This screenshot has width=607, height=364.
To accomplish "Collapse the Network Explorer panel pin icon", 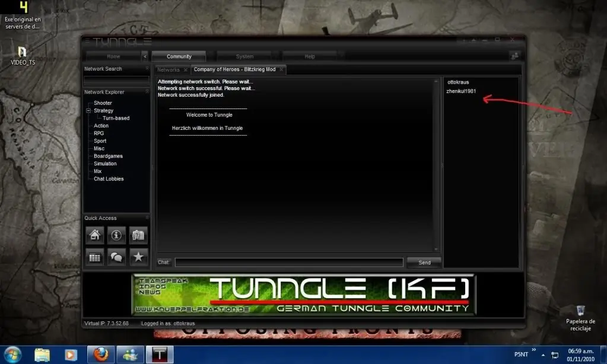I will (147, 92).
